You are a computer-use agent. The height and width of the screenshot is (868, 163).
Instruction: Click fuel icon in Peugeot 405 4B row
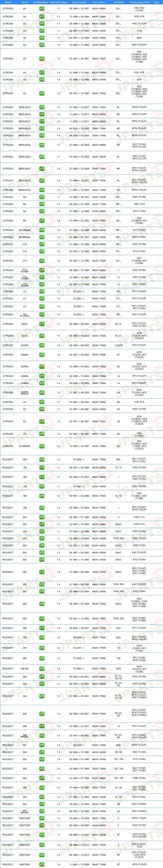point(42,804)
